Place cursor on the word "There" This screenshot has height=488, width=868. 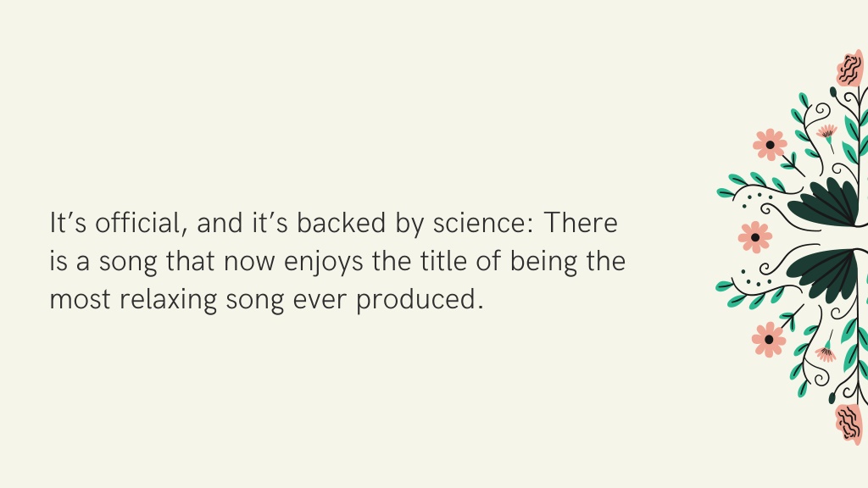pos(581,223)
